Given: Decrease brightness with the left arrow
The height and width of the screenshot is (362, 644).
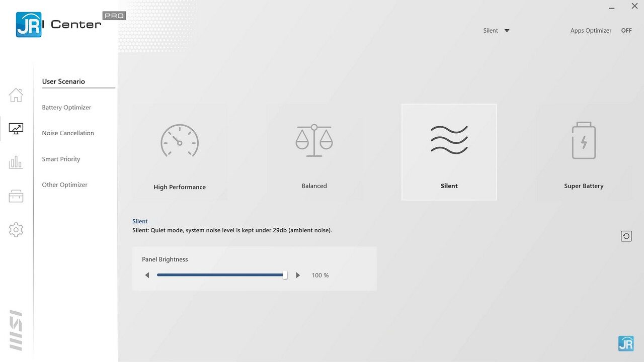Looking at the screenshot, I should pos(147,276).
